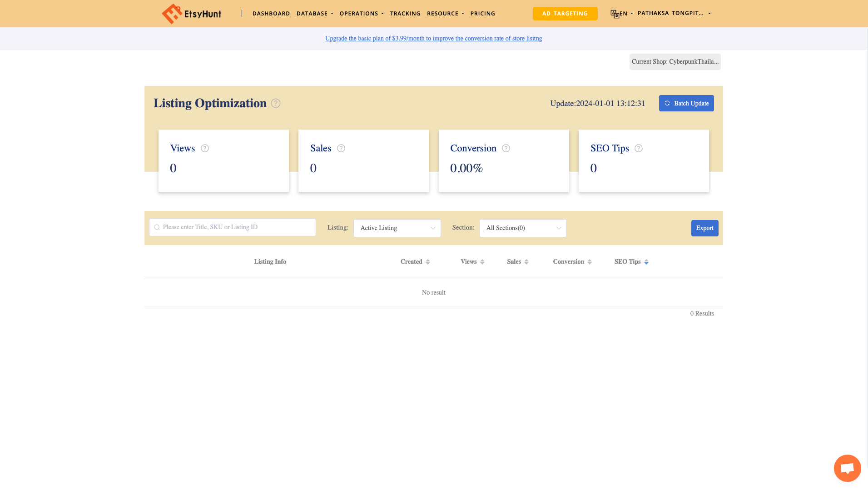Click the language translate icon
The width and height of the screenshot is (868, 491).
tap(614, 13)
